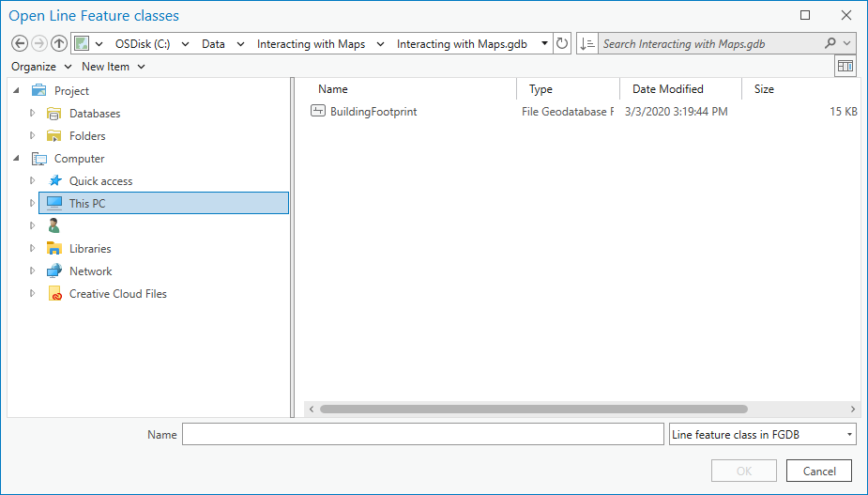This screenshot has height=495, width=868.
Task: Click the Name text input field
Action: 422,434
